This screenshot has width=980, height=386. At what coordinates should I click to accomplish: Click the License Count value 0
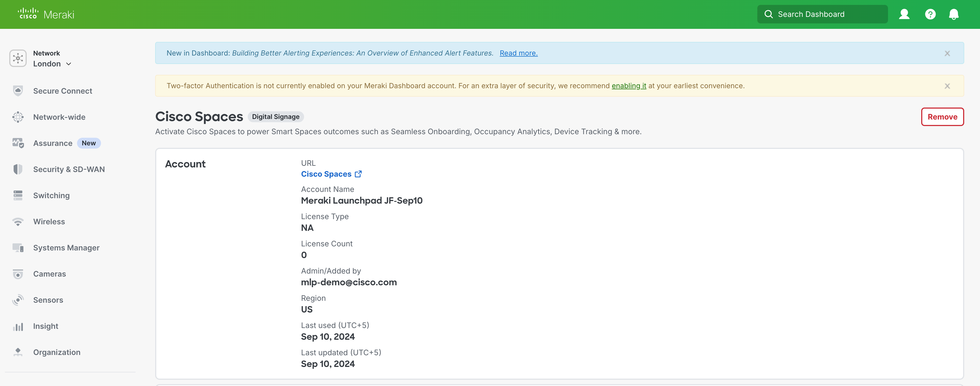[x=304, y=255]
